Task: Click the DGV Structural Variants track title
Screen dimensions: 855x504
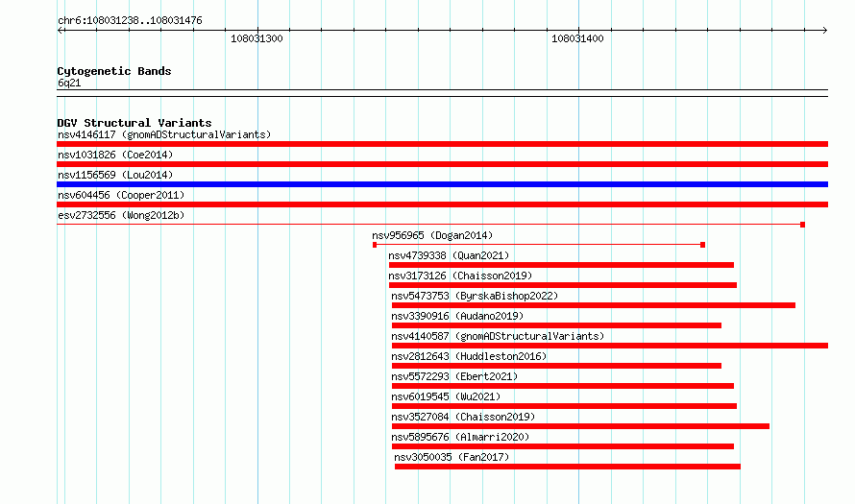Action: 134,123
